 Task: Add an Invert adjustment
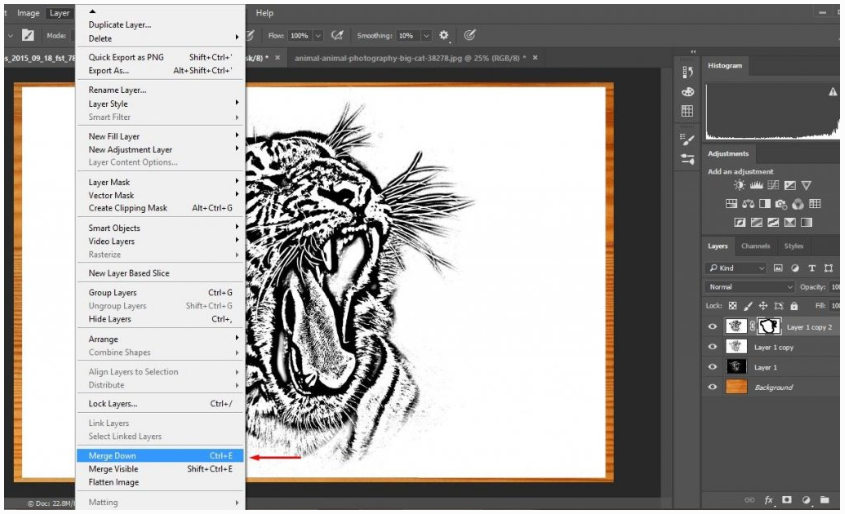click(x=740, y=222)
